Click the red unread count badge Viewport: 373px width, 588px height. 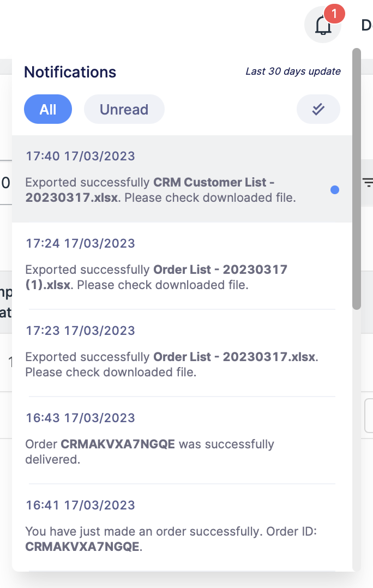[x=334, y=13]
